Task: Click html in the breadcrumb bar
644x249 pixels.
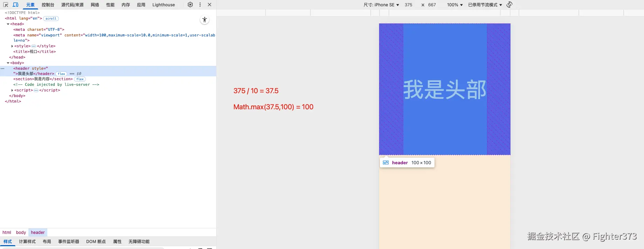Action: coord(7,233)
